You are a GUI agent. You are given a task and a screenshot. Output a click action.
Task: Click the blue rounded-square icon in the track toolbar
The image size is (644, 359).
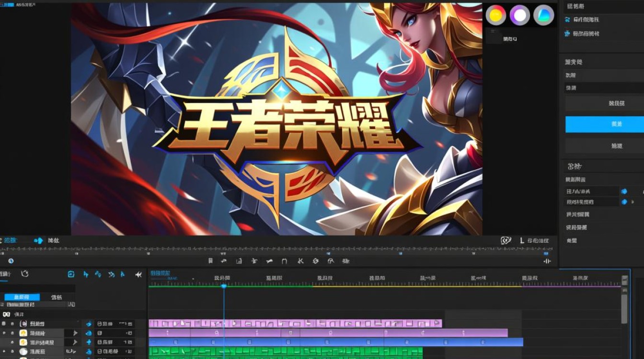tap(71, 274)
